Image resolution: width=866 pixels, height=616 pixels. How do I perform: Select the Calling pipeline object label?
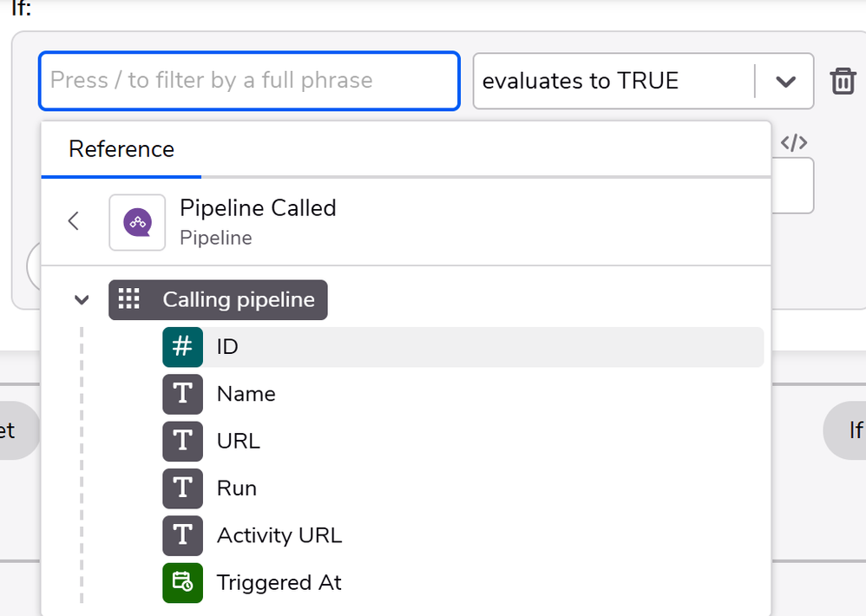218,299
